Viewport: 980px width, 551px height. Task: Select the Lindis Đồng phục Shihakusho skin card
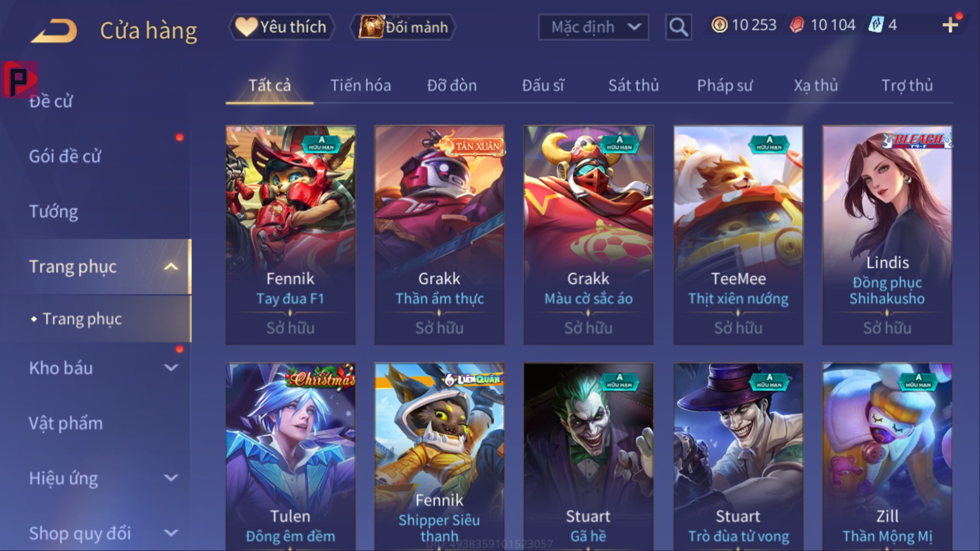pyautogui.click(x=887, y=235)
